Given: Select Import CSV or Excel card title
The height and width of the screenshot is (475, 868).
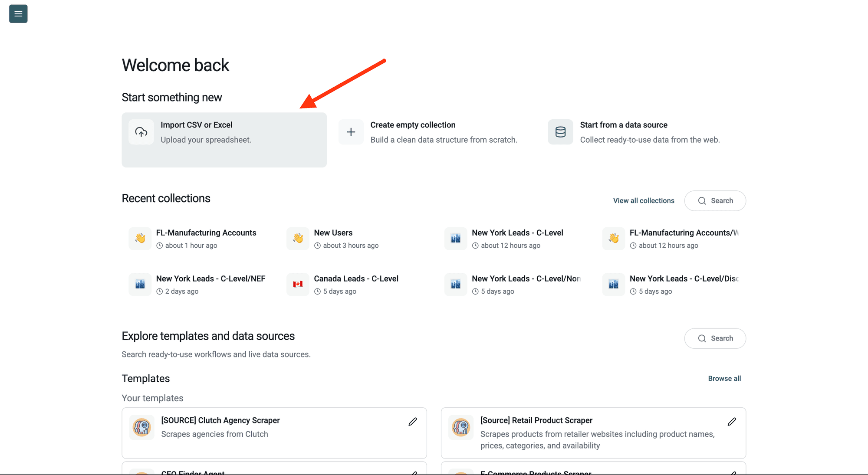Looking at the screenshot, I should pos(197,125).
